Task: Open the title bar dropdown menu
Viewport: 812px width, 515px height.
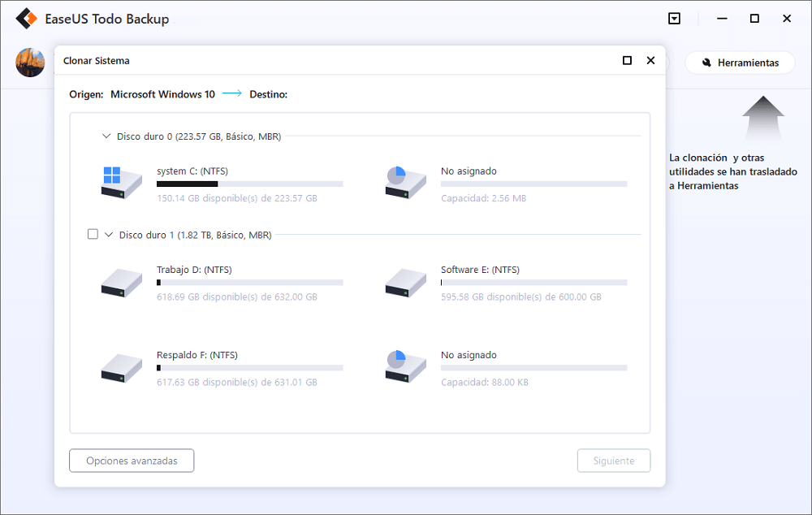Action: point(675,19)
